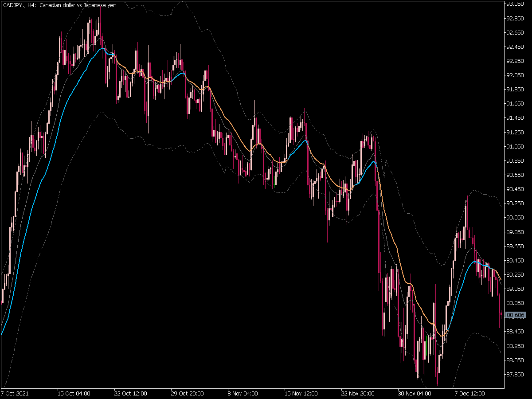Viewport: 532px width, 399px height.
Task: Click the 90.450 price axis label
Action: pyautogui.click(x=516, y=189)
